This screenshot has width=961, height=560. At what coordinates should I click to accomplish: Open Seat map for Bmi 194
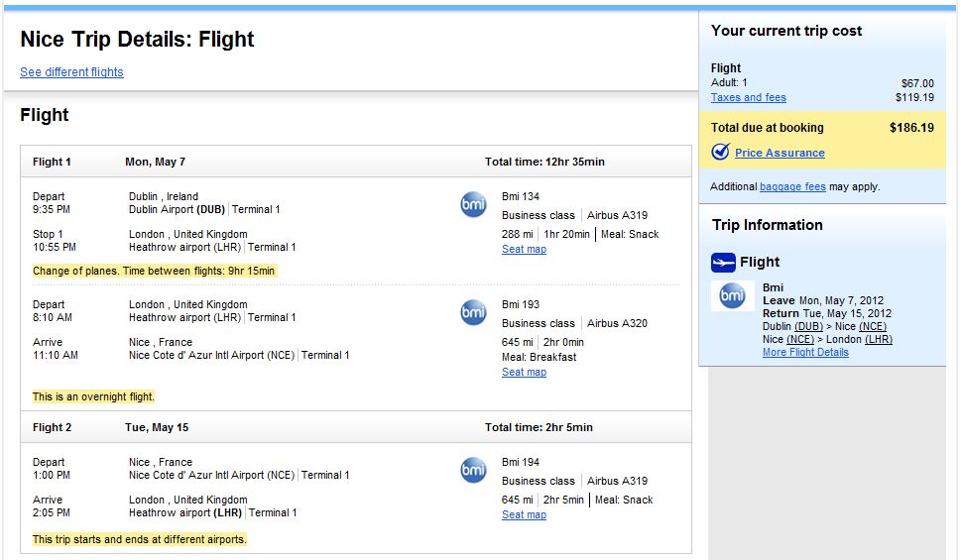[x=524, y=515]
